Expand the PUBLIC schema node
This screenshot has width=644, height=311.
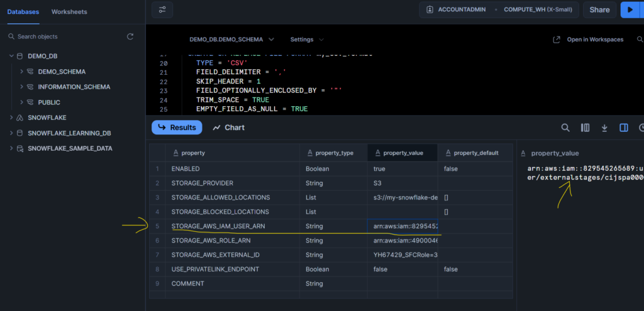[21, 102]
